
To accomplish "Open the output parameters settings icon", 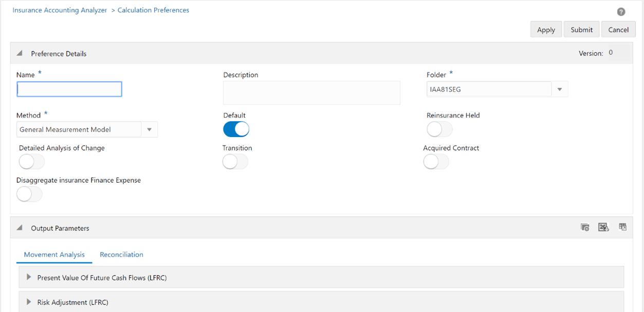I will pos(585,226).
